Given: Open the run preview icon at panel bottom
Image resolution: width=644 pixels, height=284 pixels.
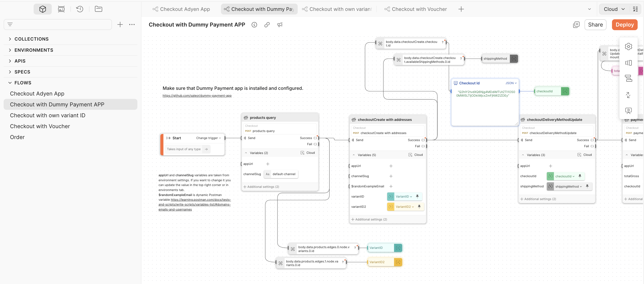Looking at the screenshot, I should (x=629, y=111).
